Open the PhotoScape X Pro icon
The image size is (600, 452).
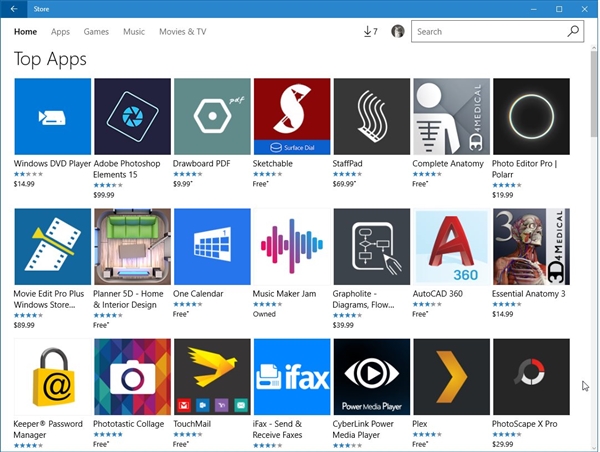point(531,377)
